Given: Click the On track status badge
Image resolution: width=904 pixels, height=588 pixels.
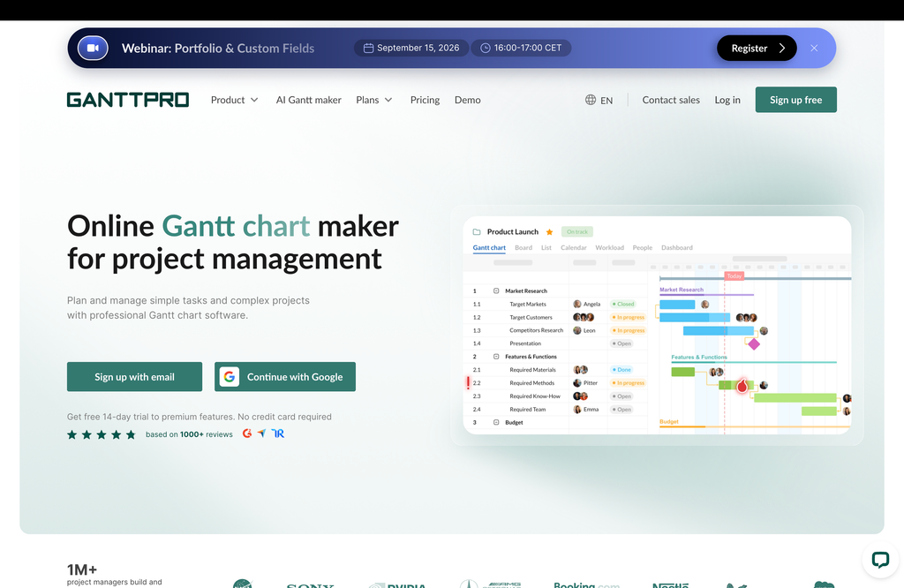Looking at the screenshot, I should point(577,231).
